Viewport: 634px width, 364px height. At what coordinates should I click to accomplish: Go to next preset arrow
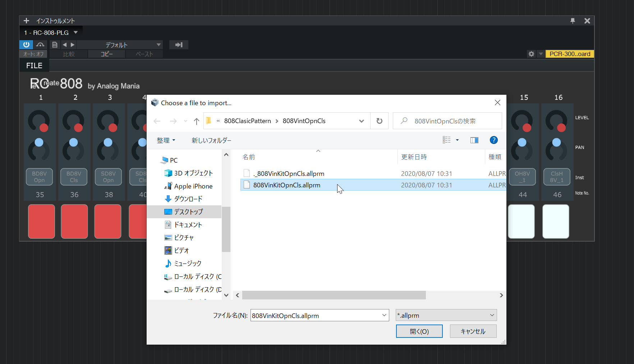pyautogui.click(x=72, y=45)
